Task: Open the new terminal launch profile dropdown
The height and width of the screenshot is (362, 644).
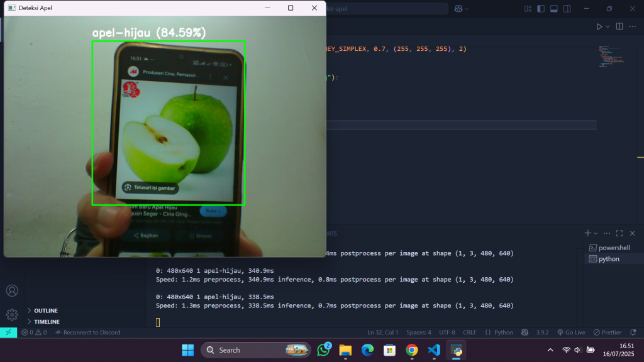Action: (596, 233)
